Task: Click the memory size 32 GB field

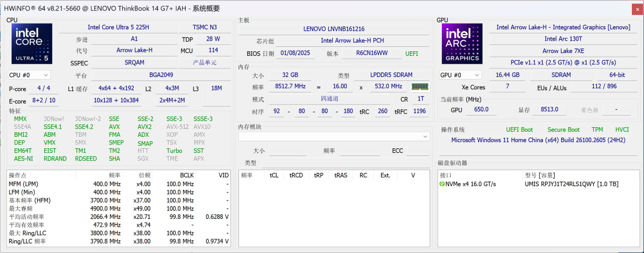Action: click(290, 75)
